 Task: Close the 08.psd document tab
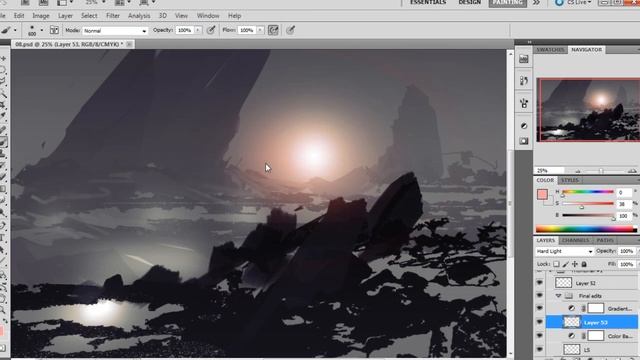(x=129, y=44)
